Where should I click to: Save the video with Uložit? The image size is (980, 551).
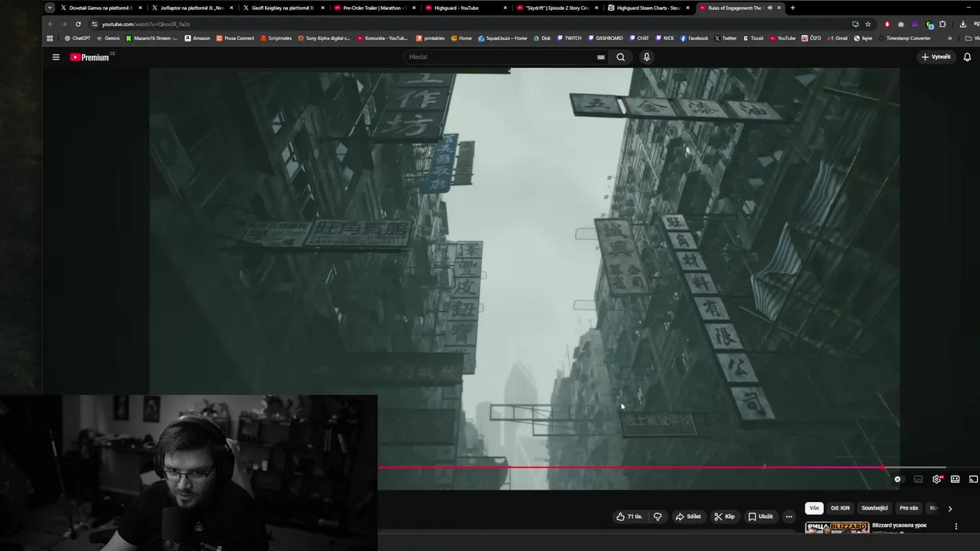[x=760, y=517]
